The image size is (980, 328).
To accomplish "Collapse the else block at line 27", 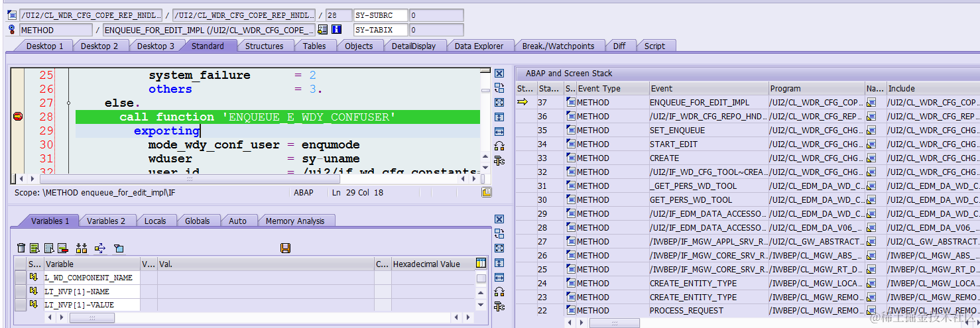I will tap(68, 103).
